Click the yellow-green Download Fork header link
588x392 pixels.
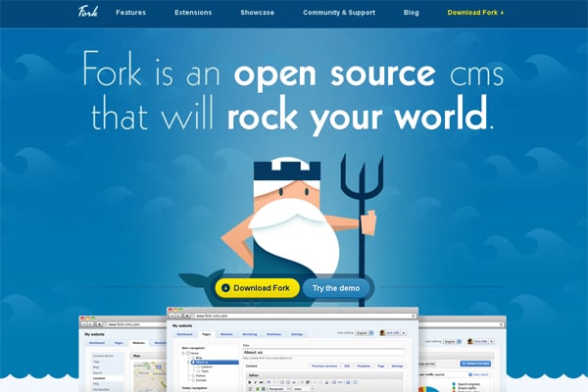pos(475,13)
